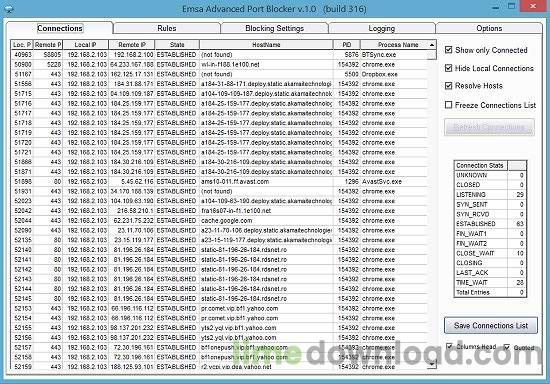Screen dimensions: 550x384
Task: Sort by the Local IP column header
Action: tap(86, 45)
